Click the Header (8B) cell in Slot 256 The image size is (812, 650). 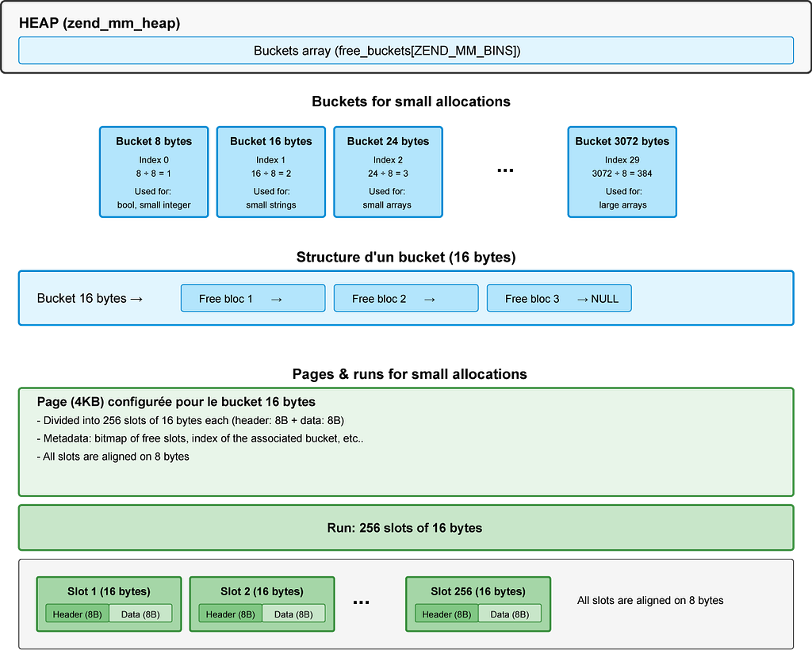[x=446, y=614]
